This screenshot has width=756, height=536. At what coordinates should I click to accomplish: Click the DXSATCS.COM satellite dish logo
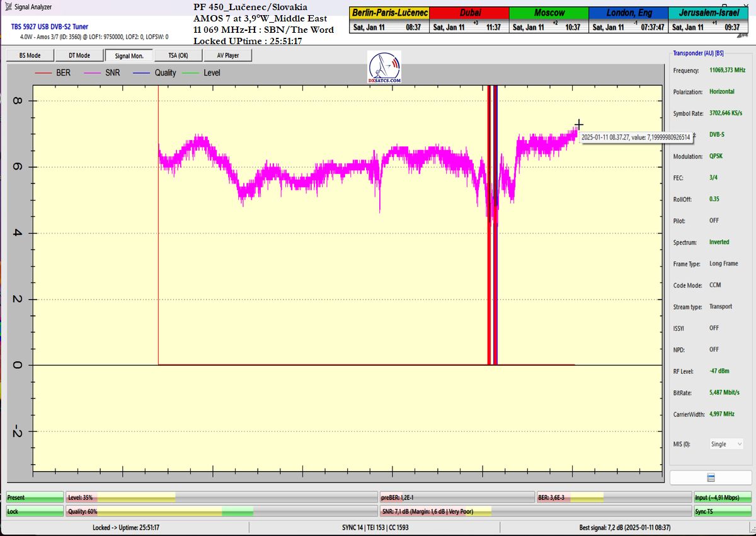click(x=384, y=68)
